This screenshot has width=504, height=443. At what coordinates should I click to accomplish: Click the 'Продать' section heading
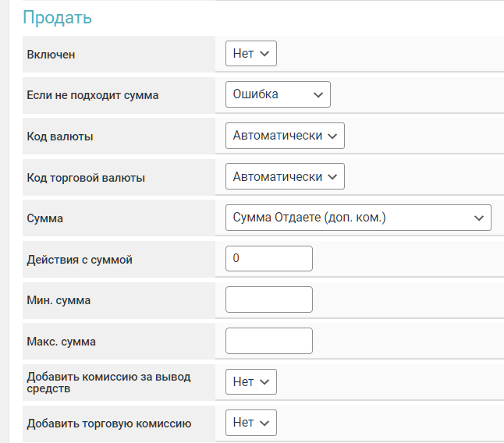pyautogui.click(x=57, y=17)
